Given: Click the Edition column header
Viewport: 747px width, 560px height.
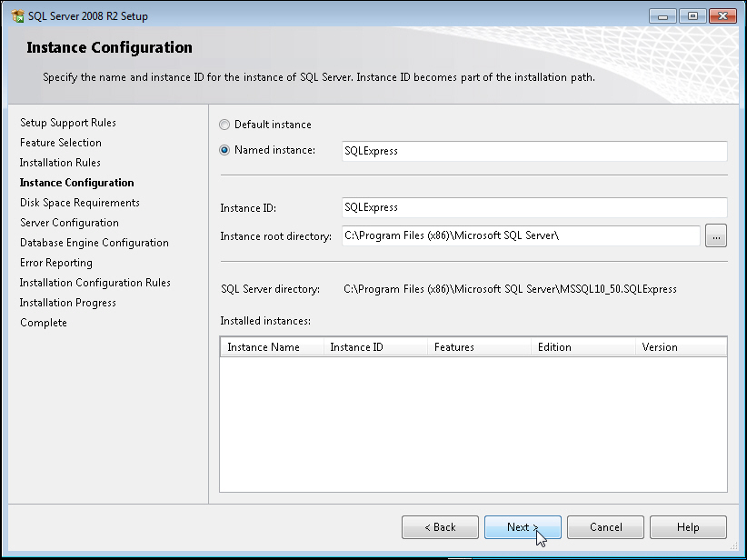Looking at the screenshot, I should pos(583,347).
